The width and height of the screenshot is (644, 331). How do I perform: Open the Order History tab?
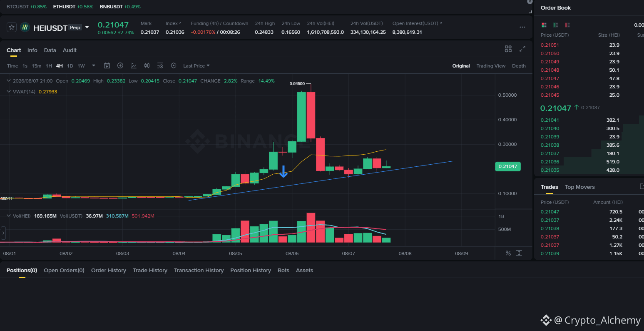pos(109,270)
